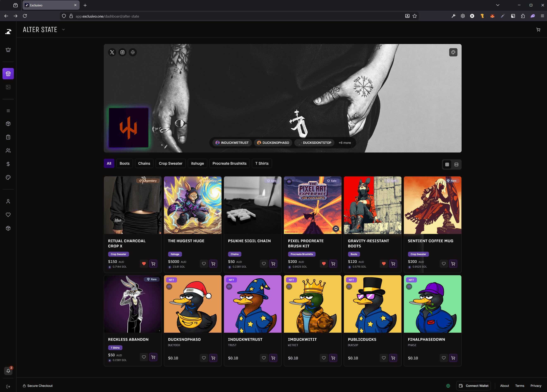Expand the +6 more collections
Image resolution: width=547 pixels, height=392 pixels.
click(344, 143)
